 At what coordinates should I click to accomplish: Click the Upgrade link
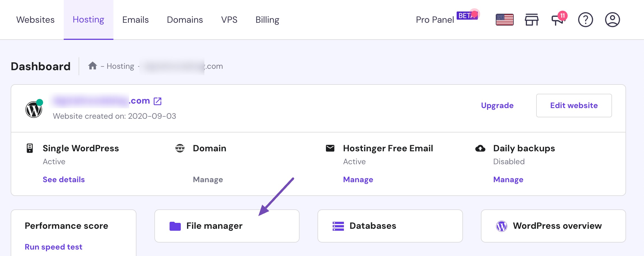click(497, 106)
